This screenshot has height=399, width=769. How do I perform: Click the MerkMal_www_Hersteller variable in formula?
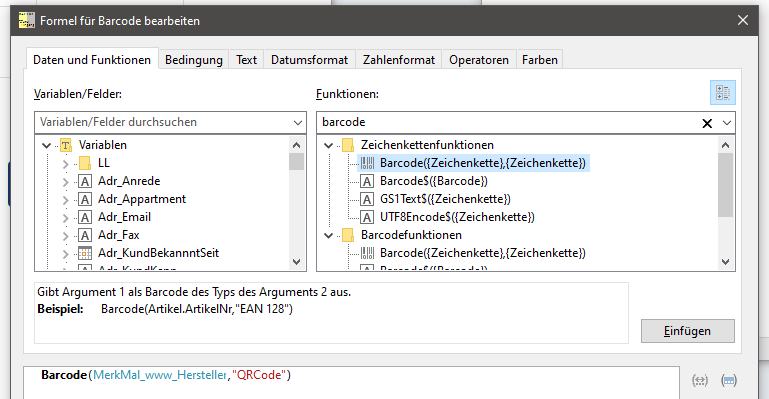tap(160, 375)
